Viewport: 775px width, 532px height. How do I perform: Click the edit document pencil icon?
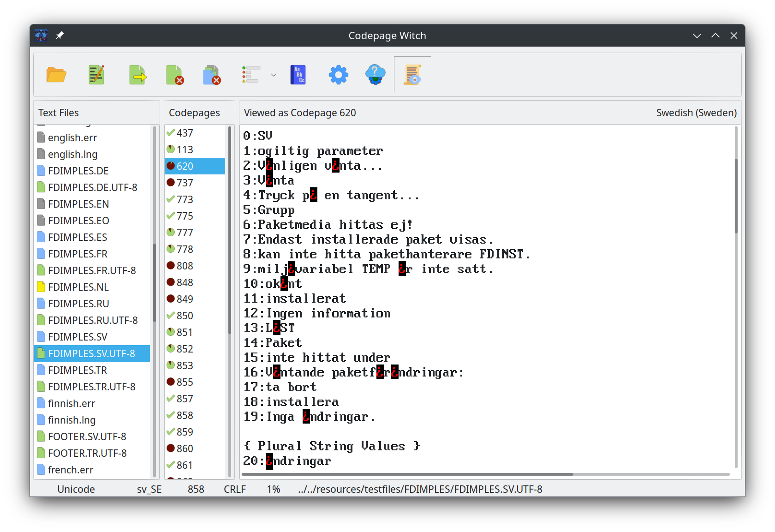pos(96,75)
